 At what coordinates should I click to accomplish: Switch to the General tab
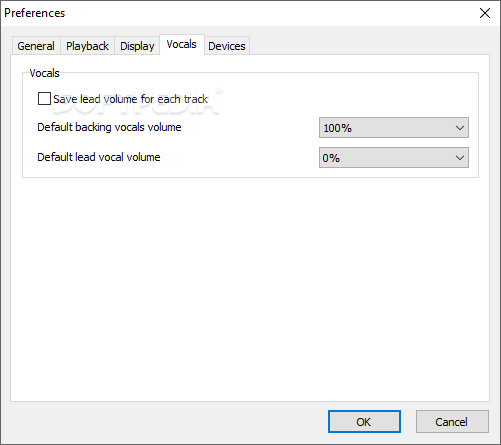(x=36, y=46)
